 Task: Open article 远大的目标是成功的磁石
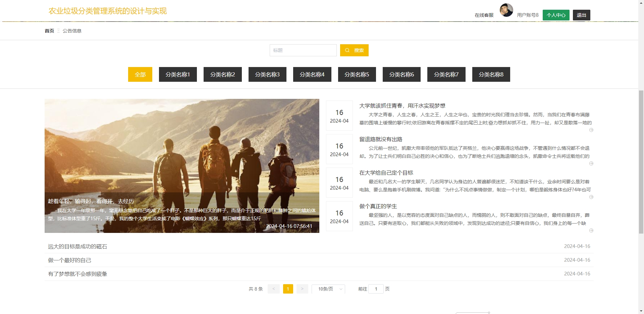click(77, 246)
